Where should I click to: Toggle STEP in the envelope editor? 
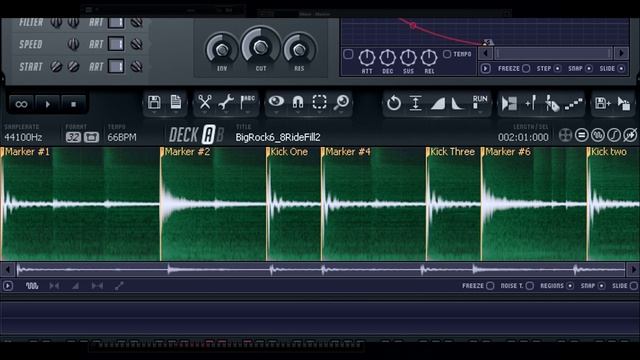pyautogui.click(x=557, y=69)
